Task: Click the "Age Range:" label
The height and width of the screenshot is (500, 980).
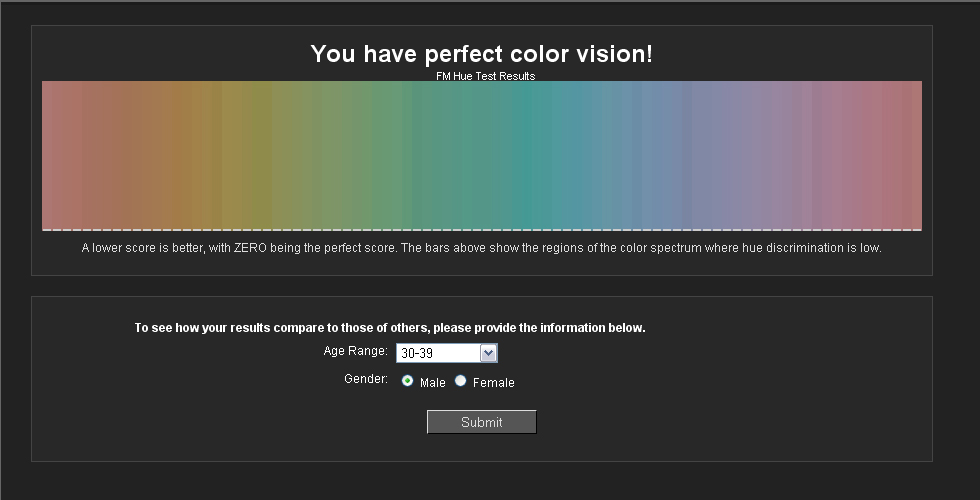Action: pyautogui.click(x=355, y=351)
